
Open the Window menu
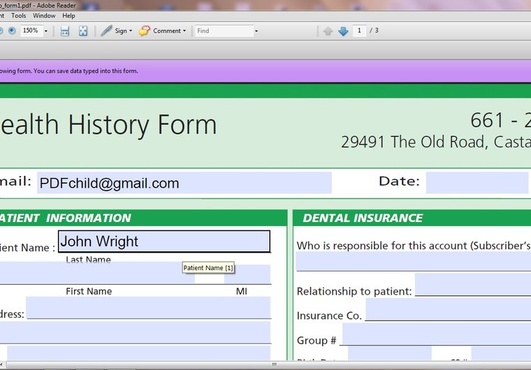44,16
